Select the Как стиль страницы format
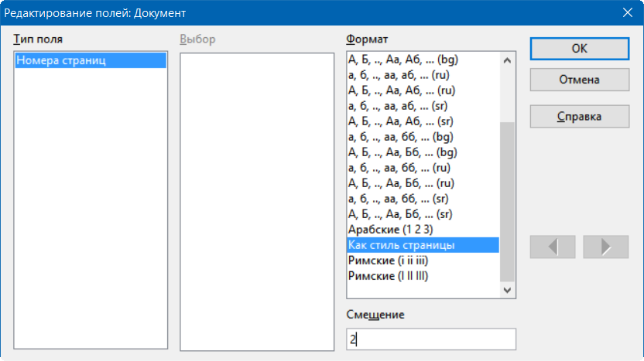Screen dimensions: 644x361 (x=401, y=245)
